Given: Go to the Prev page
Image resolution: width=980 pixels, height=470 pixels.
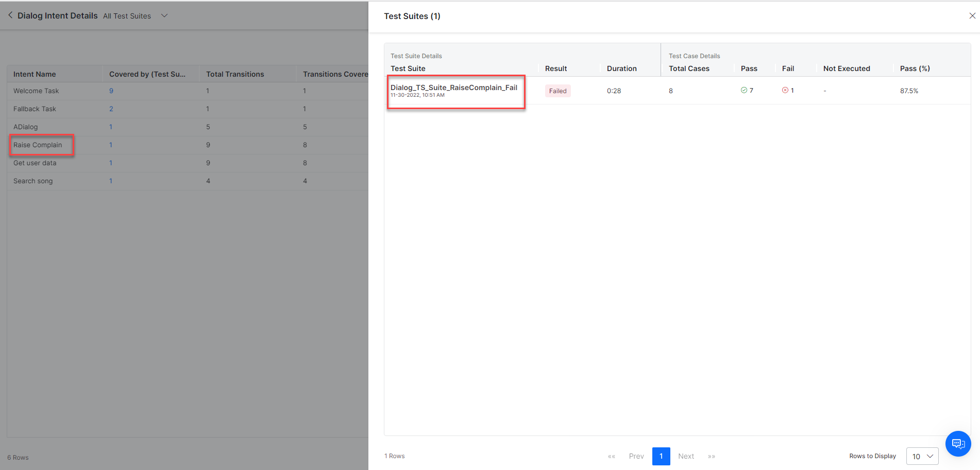Looking at the screenshot, I should point(636,456).
